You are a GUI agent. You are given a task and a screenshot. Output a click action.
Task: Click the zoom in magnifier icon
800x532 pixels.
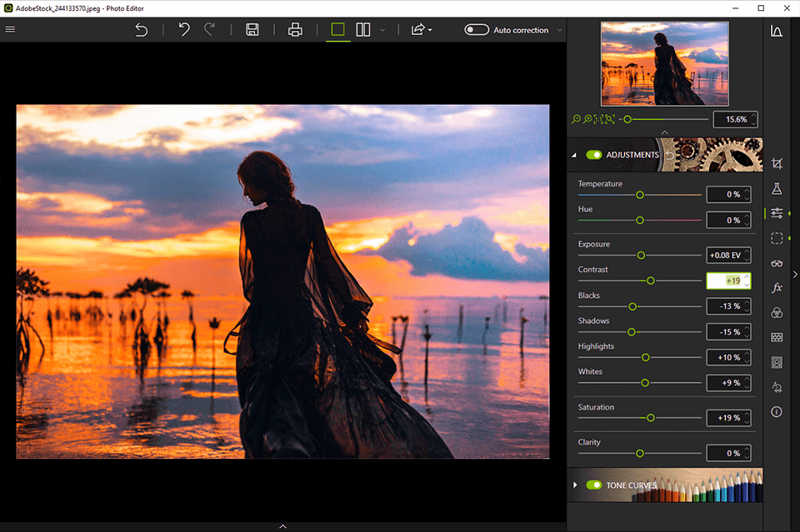(587, 119)
